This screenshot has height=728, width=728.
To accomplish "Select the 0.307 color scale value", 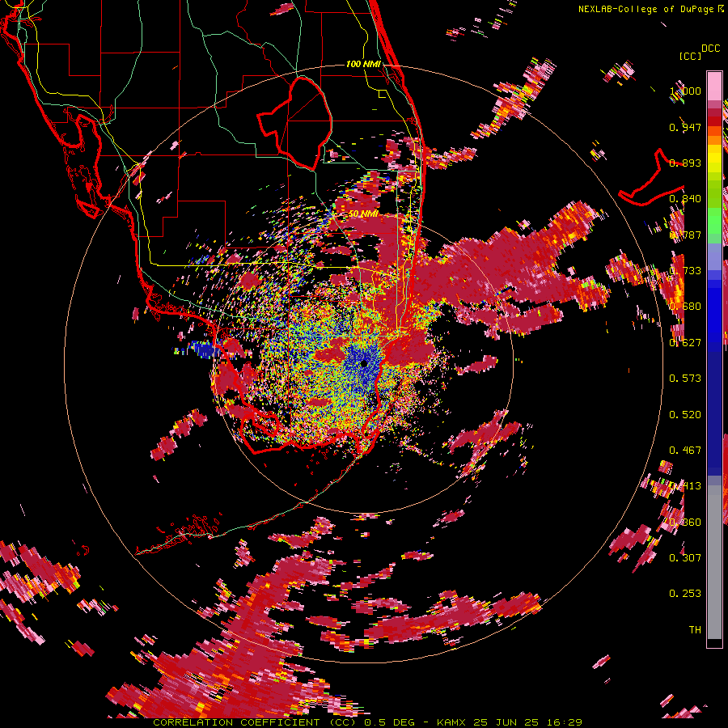I will click(x=685, y=557).
